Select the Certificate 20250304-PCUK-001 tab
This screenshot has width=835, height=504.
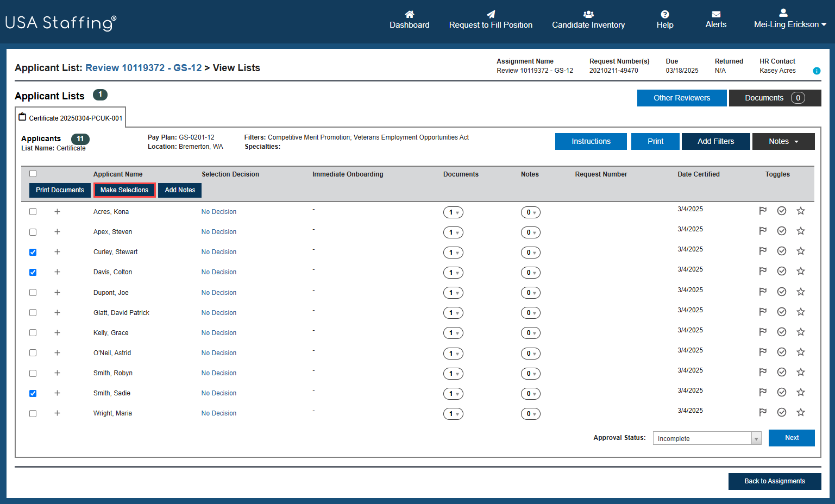[x=71, y=117]
